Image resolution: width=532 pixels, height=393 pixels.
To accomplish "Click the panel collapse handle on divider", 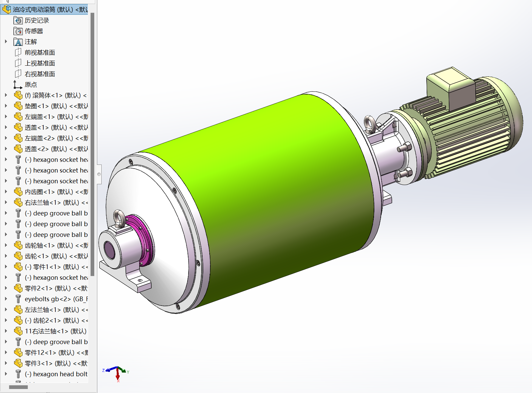I will [99, 174].
